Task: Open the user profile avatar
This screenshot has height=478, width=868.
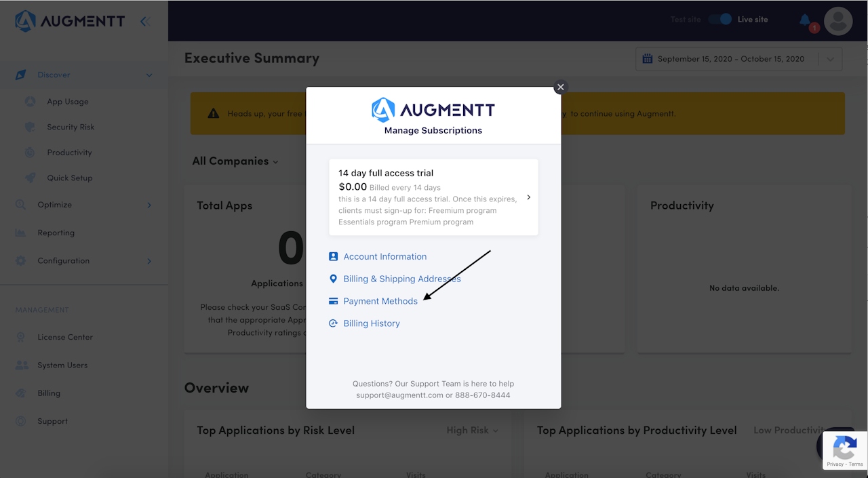Action: pos(838,21)
